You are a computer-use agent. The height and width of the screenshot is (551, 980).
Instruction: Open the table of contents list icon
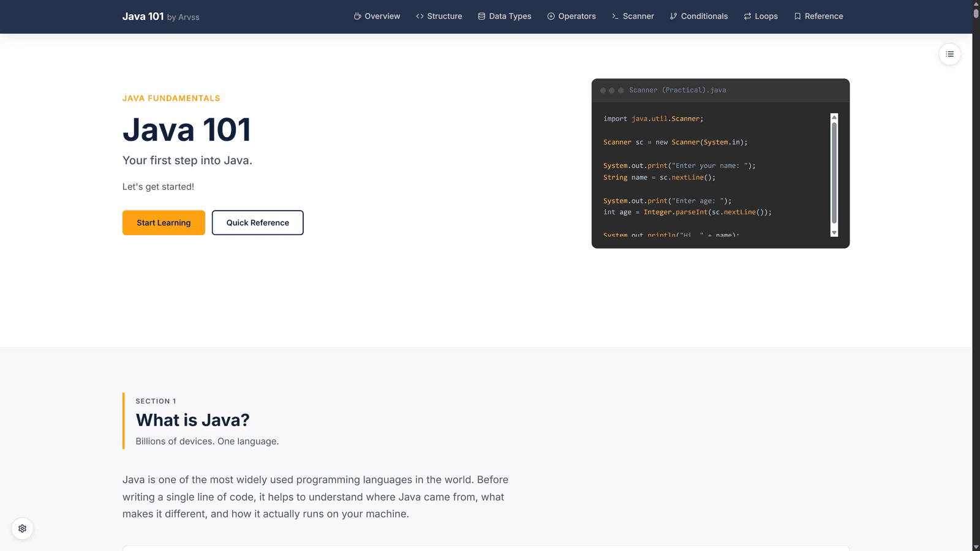pyautogui.click(x=949, y=54)
